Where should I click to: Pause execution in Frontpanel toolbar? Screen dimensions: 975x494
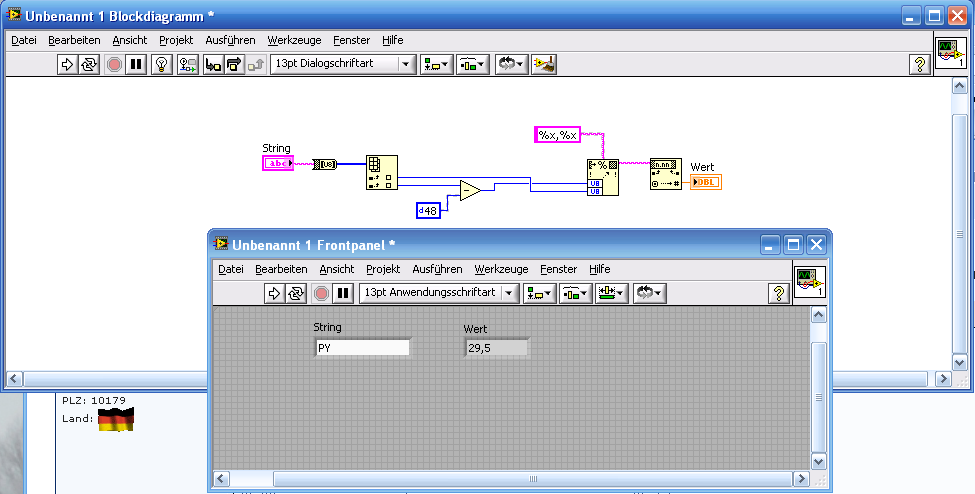[343, 293]
